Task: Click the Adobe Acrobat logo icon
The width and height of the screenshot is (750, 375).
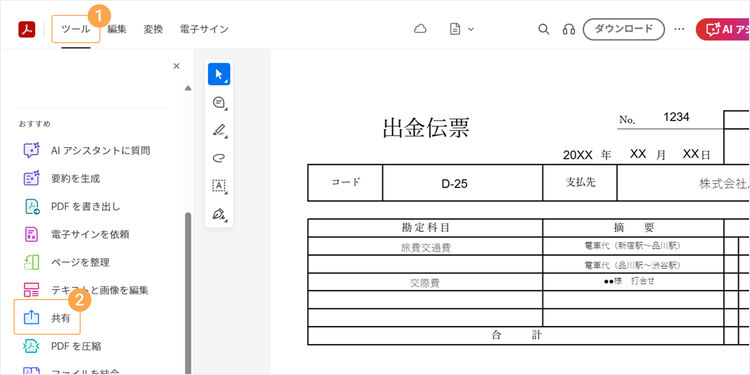Action: [x=27, y=30]
